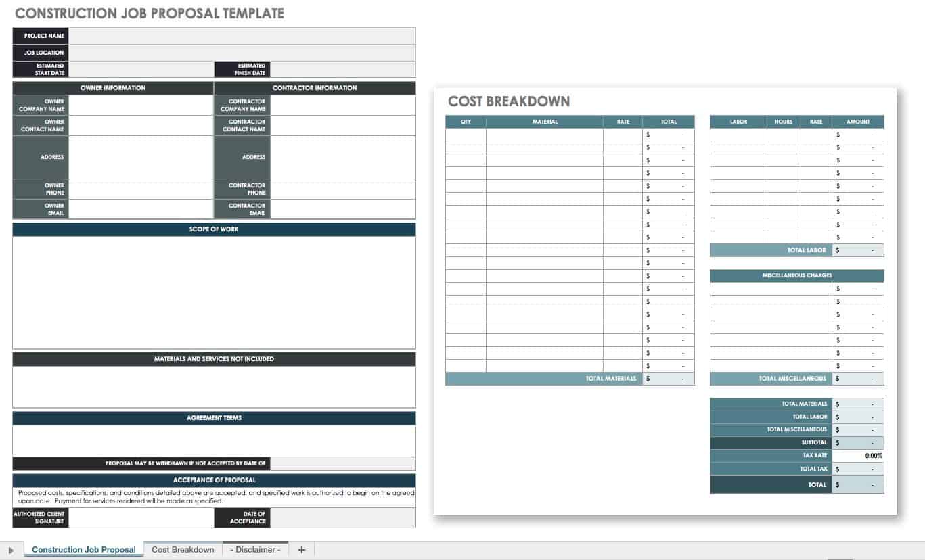Click the Owner Email field
925x560 pixels.
141,209
